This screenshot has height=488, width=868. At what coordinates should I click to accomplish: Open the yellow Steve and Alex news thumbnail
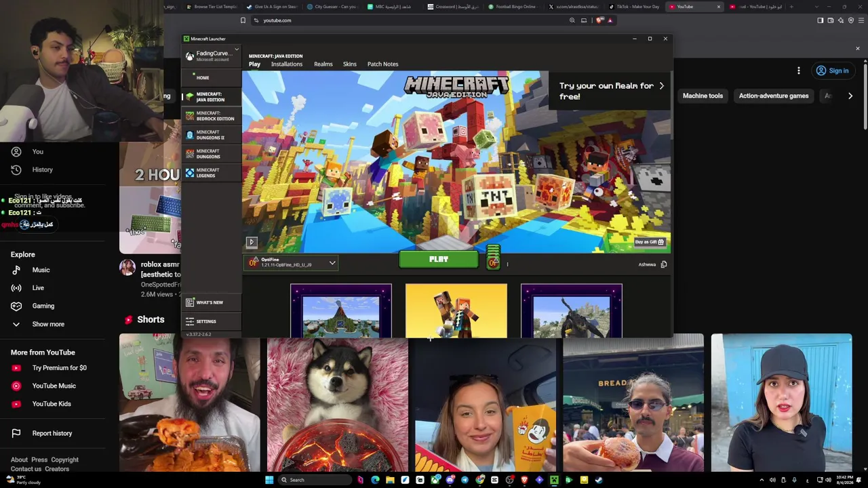456,310
